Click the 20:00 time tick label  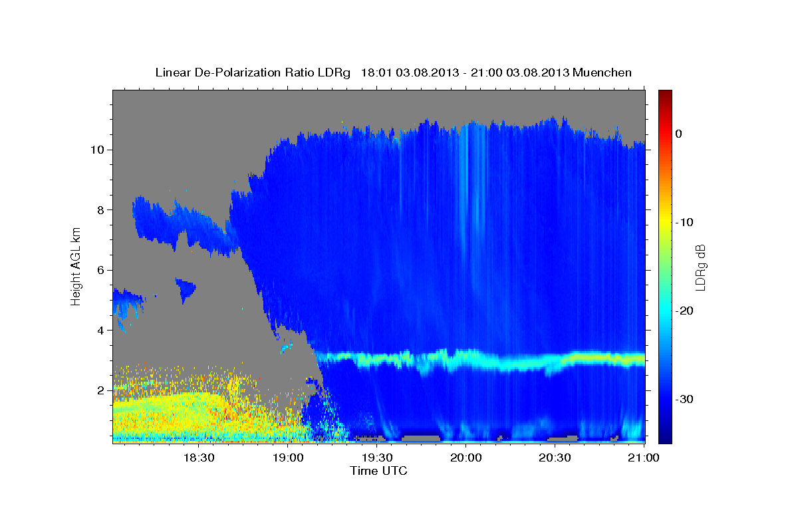click(465, 458)
